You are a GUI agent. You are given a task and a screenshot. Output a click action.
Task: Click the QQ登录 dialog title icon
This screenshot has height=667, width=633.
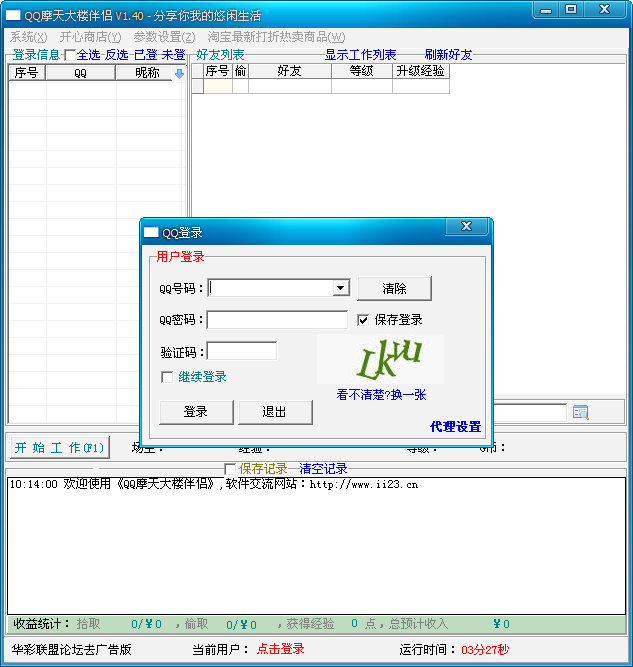151,232
